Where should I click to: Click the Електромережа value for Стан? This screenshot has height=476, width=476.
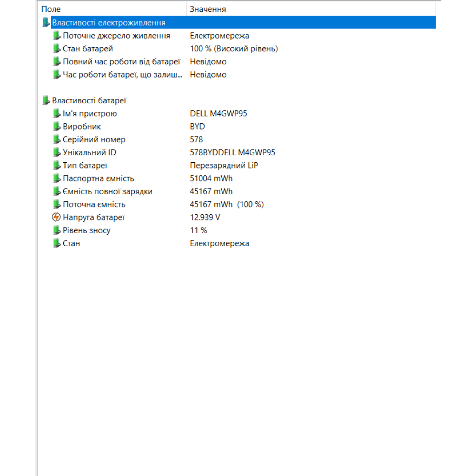[x=219, y=243]
